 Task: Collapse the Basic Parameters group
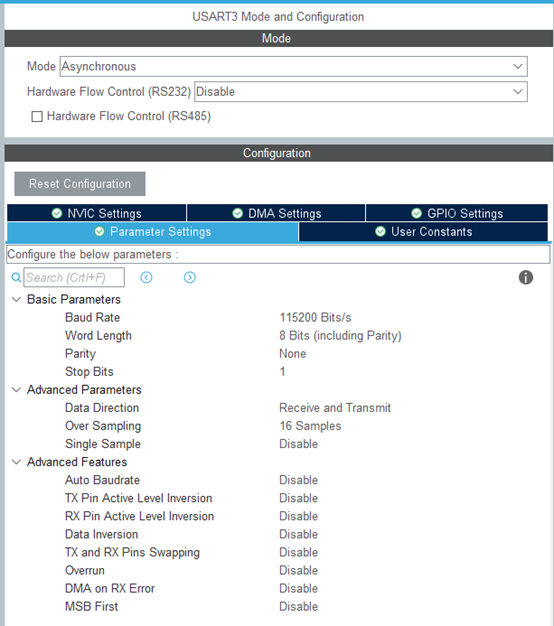coord(16,299)
